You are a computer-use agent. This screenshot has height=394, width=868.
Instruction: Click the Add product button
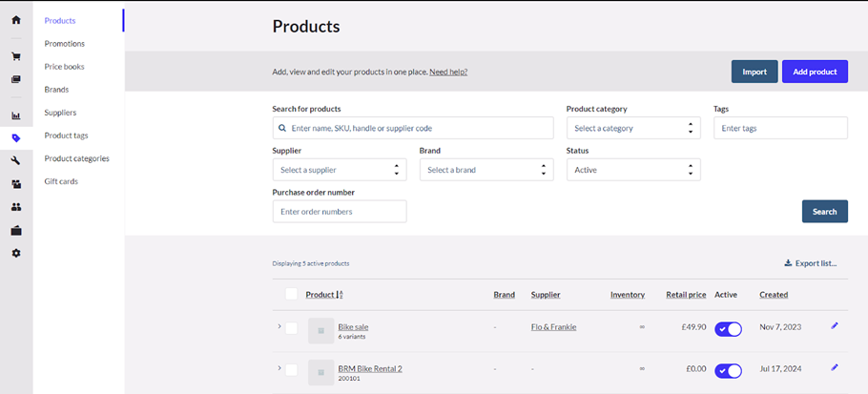815,72
